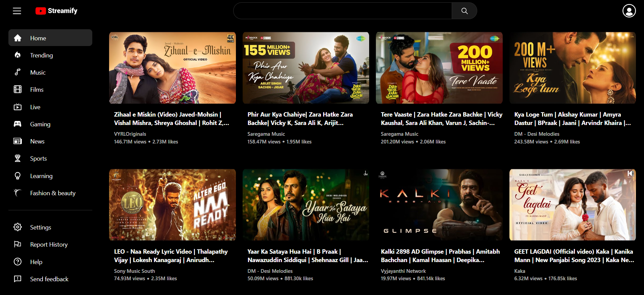
Task: Click the Music note icon
Action: pos(18,72)
